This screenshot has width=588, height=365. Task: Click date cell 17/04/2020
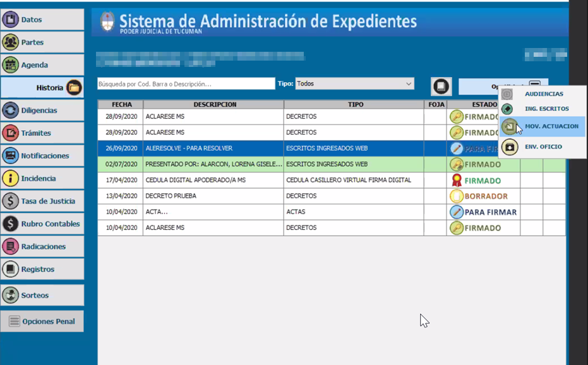[x=121, y=181]
